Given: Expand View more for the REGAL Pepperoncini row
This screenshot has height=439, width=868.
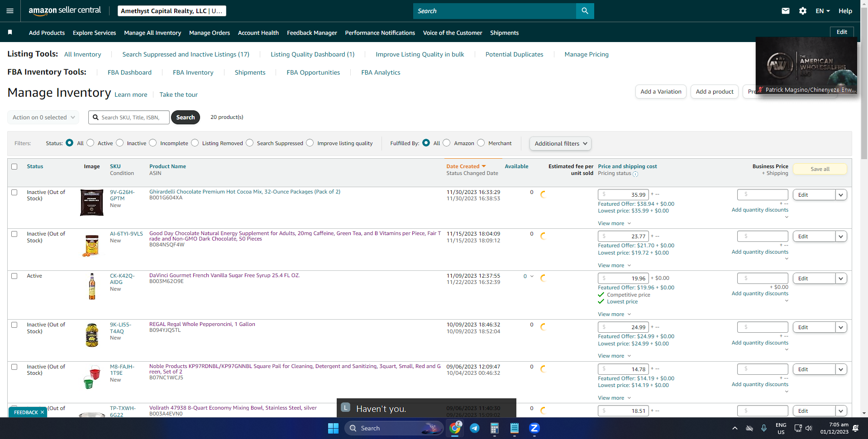Looking at the screenshot, I should pyautogui.click(x=614, y=356).
